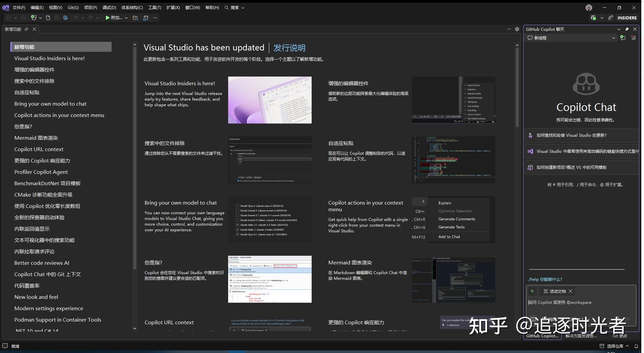644x353 pixels.
Task: Click the save file toolbar icon
Action: pos(57,18)
